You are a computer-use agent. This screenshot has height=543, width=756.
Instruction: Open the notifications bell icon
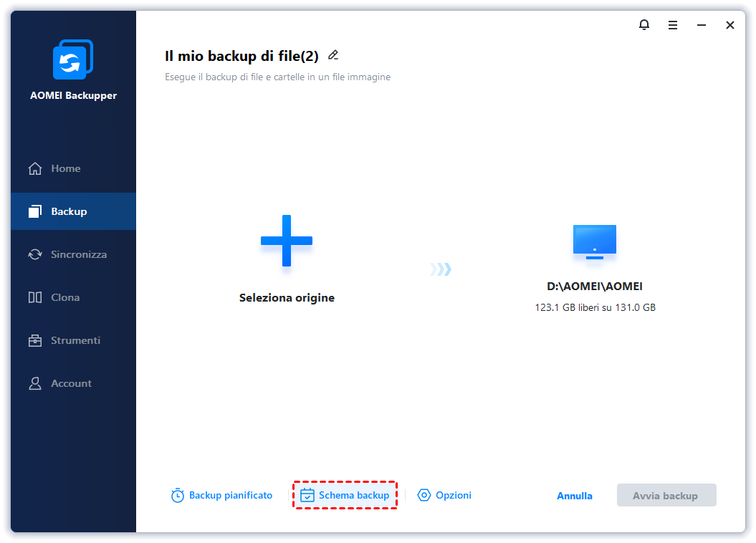pos(644,24)
